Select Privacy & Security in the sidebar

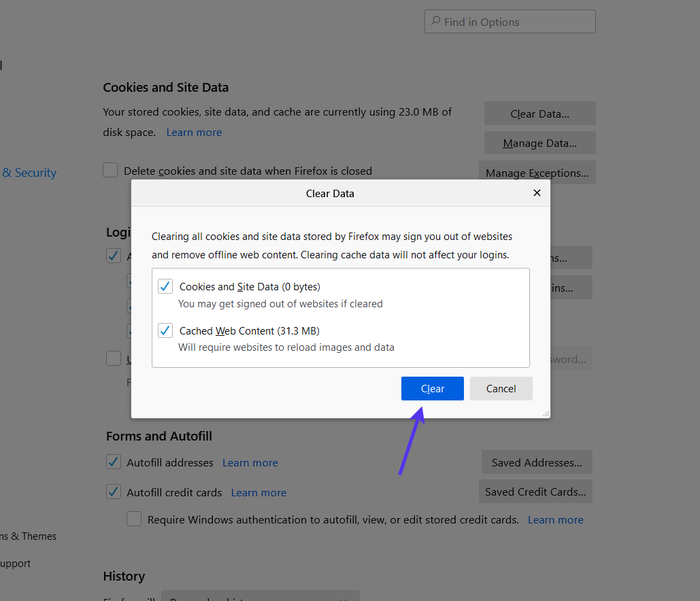pos(28,172)
